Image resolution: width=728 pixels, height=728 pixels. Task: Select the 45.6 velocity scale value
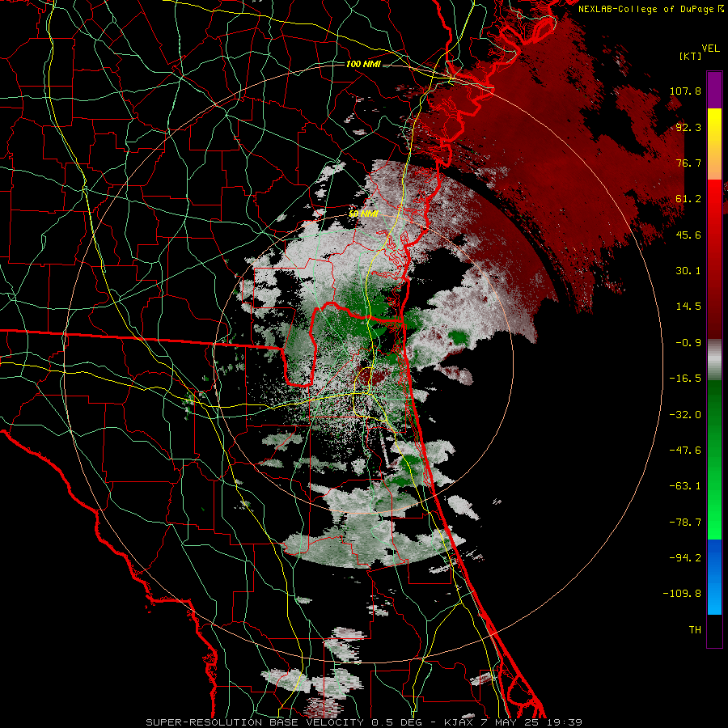(x=688, y=235)
